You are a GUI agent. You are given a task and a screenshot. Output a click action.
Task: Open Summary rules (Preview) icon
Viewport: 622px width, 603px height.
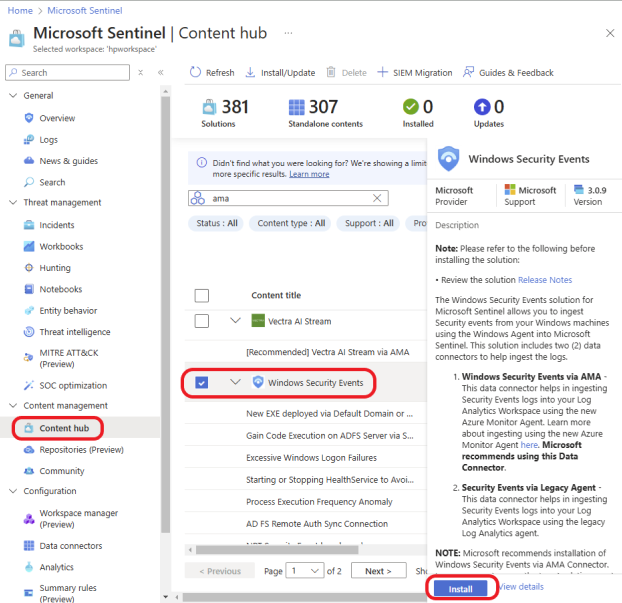tap(29, 593)
